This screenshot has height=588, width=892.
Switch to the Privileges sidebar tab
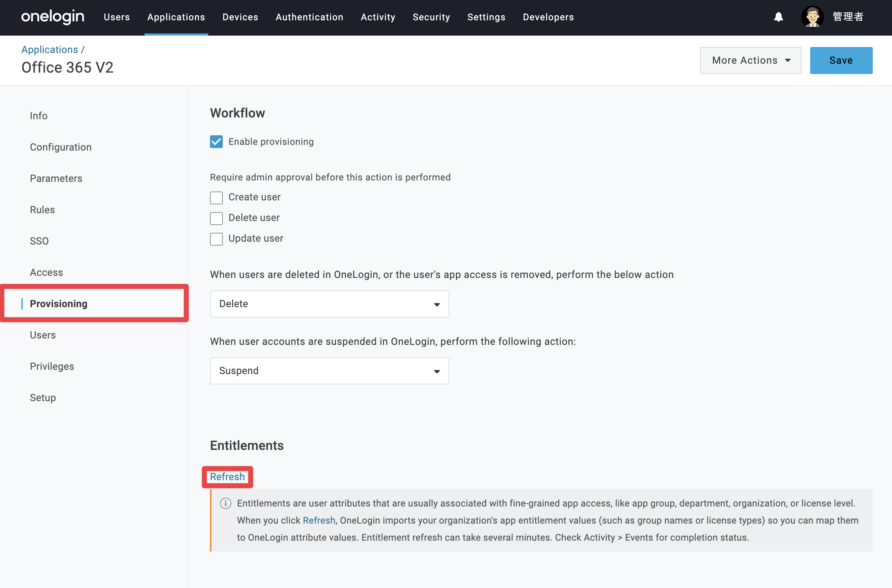tap(52, 366)
